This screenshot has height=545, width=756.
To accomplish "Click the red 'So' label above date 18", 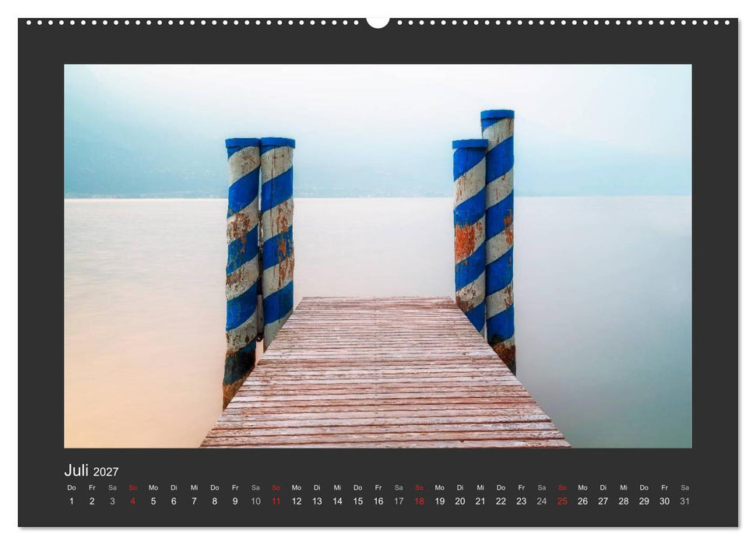I will pyautogui.click(x=419, y=487).
